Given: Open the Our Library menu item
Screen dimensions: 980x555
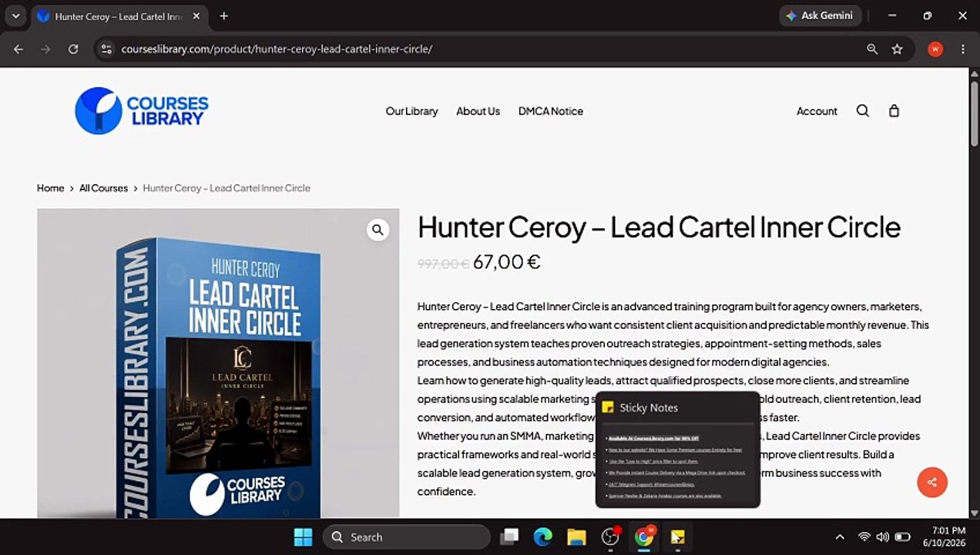Looking at the screenshot, I should pos(411,111).
